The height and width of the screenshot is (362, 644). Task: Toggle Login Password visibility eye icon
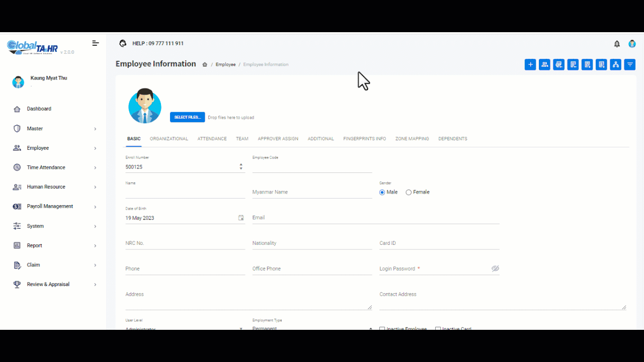495,268
